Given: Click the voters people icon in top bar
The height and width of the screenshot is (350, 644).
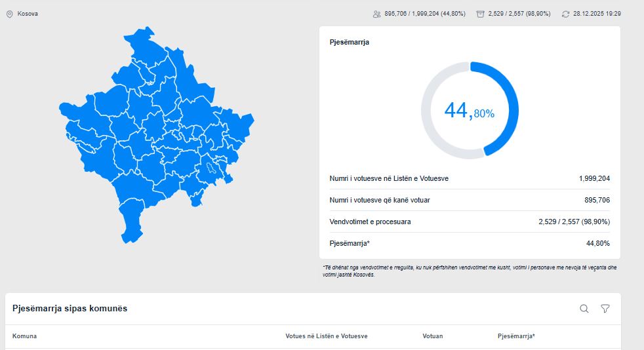Looking at the screenshot, I should pyautogui.click(x=376, y=14).
